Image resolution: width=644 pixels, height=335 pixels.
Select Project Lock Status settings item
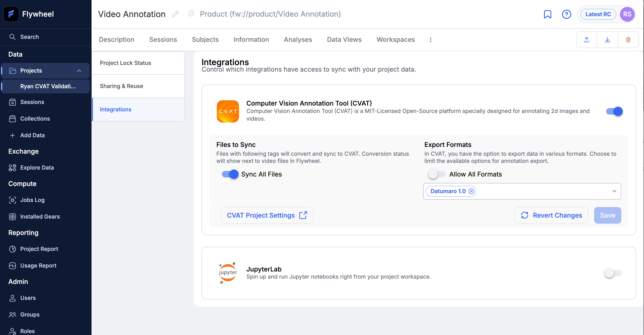[x=138, y=63]
